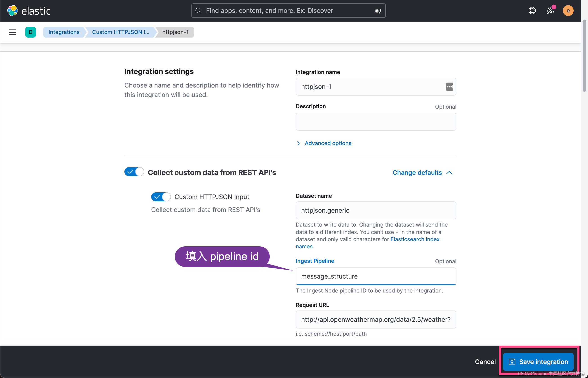Click the save disk icon on Save integration

coord(512,361)
